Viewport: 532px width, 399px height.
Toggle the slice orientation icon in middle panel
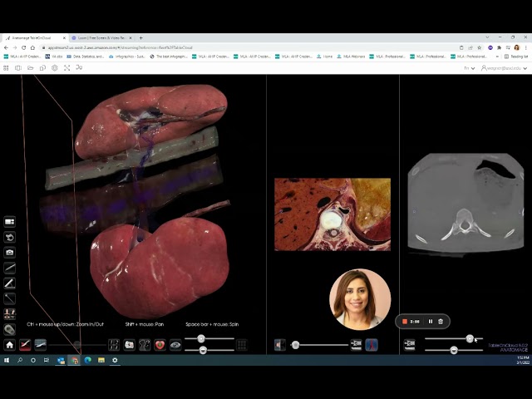[280, 345]
